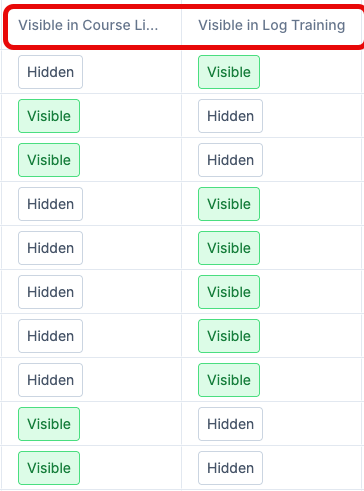
Task: Click second row Hidden badge in Log Training
Action: click(x=230, y=116)
